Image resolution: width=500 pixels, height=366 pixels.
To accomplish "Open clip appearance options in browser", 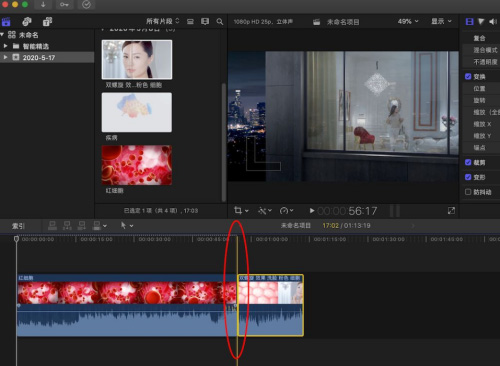I will 205,22.
